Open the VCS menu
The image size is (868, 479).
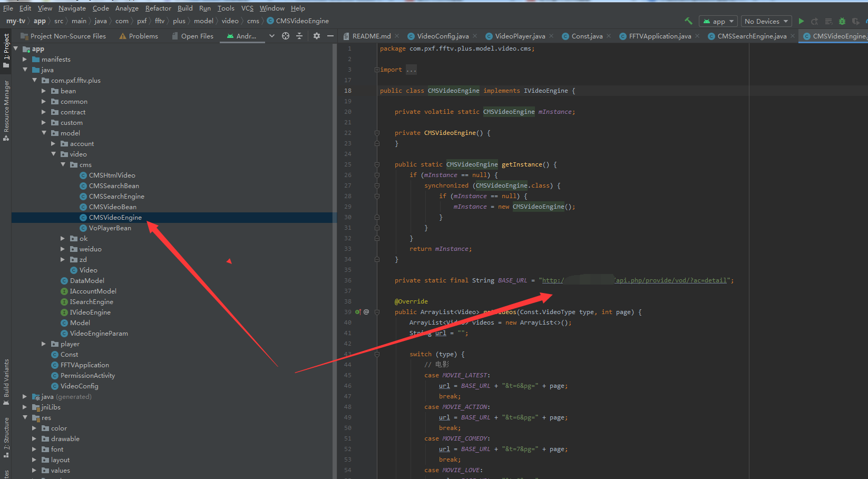point(247,8)
